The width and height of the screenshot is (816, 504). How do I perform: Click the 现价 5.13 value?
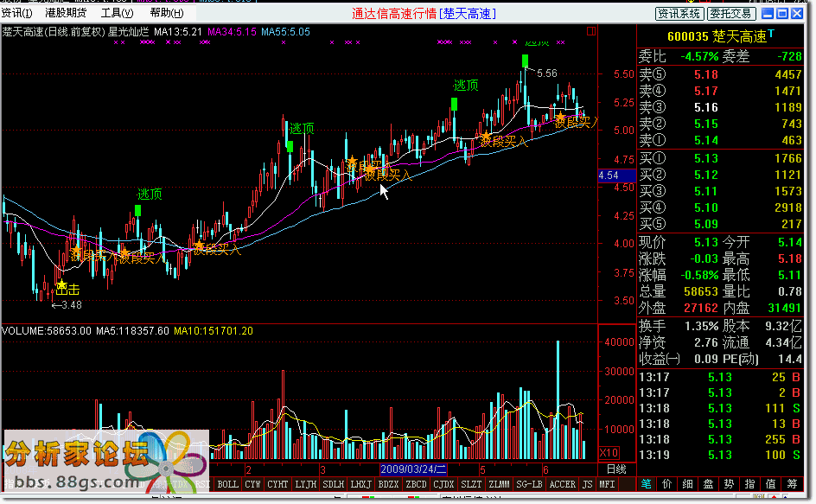point(705,242)
